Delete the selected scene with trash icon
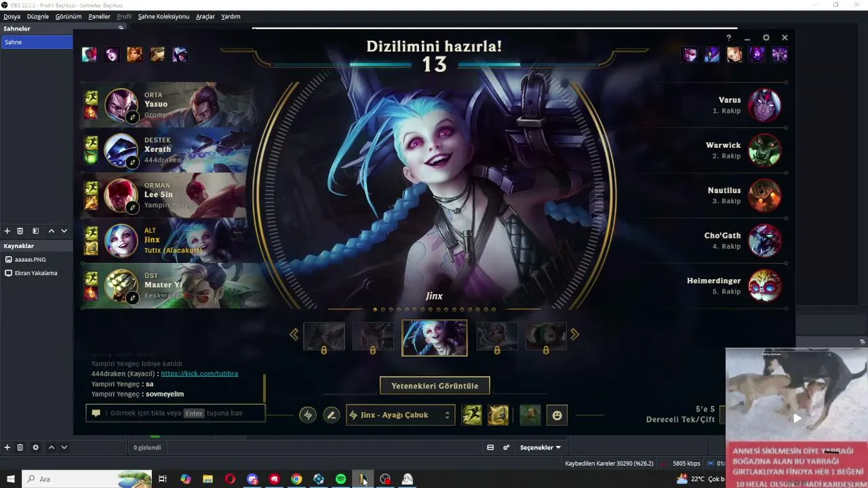 tap(20, 231)
